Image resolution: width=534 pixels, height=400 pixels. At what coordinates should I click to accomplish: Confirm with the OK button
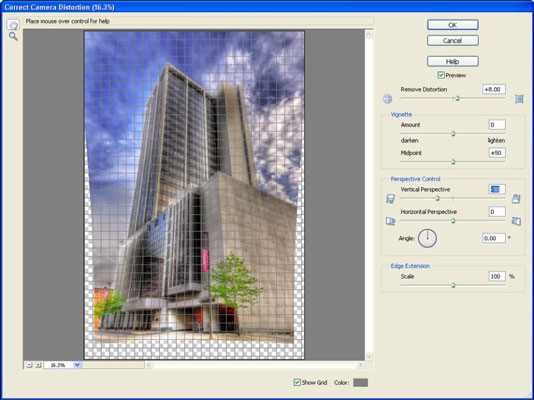tap(453, 25)
